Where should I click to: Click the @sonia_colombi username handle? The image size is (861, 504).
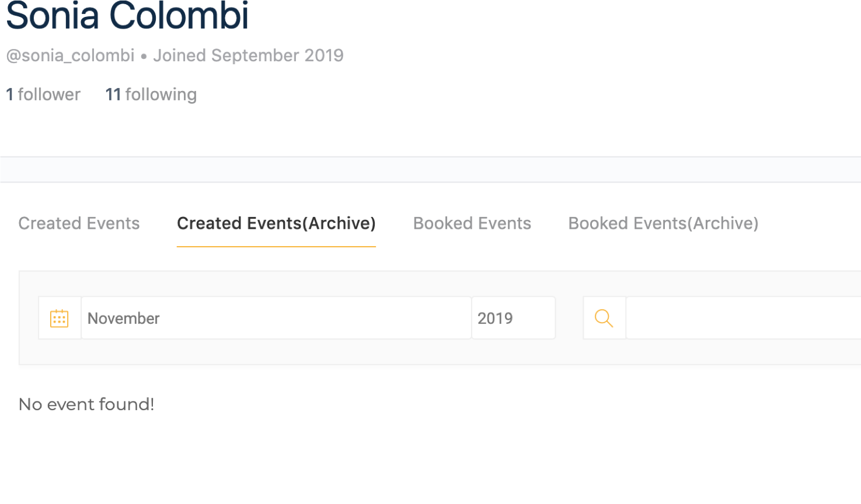(70, 55)
